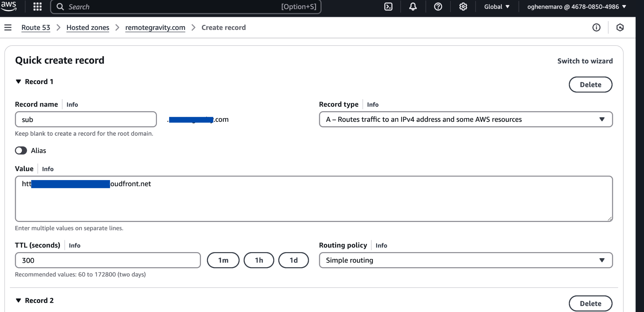Click 'Enter multiple values on separate lines' hint
The height and width of the screenshot is (312, 644).
(x=69, y=228)
